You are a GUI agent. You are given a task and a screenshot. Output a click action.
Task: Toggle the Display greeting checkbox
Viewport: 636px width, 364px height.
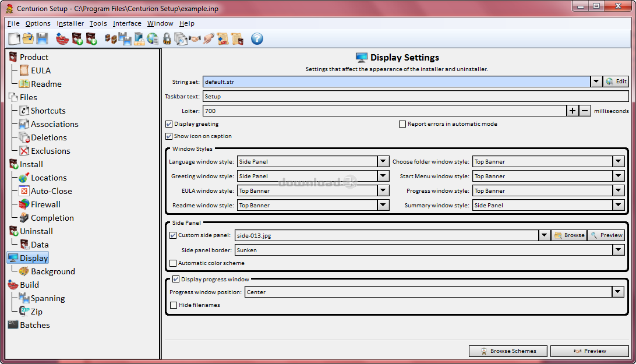pos(169,124)
